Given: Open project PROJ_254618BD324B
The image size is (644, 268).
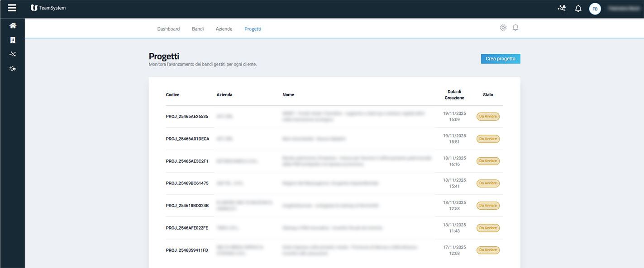Looking at the screenshot, I should pyautogui.click(x=187, y=206).
